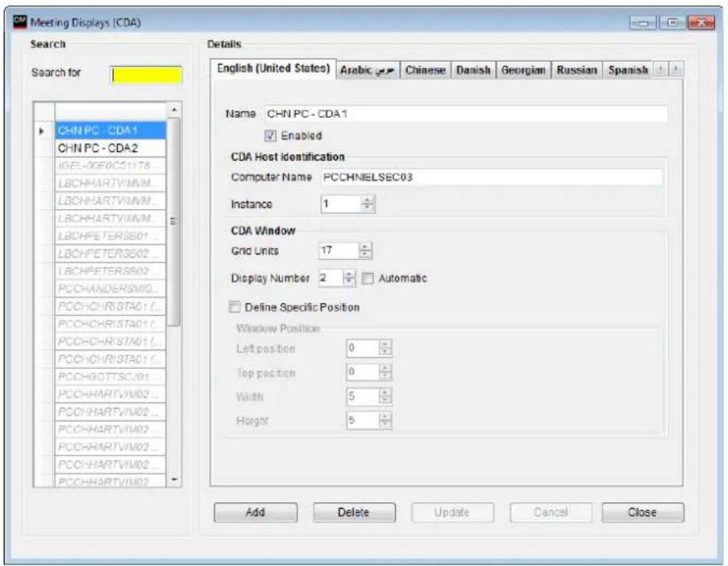
Task: Switch to the Russian tab
Action: (x=577, y=70)
